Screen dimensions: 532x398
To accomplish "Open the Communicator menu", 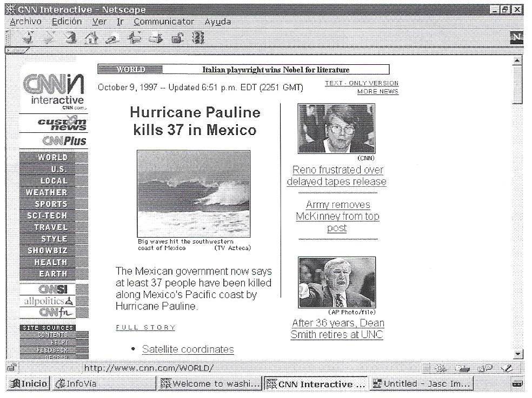I will coord(163,22).
